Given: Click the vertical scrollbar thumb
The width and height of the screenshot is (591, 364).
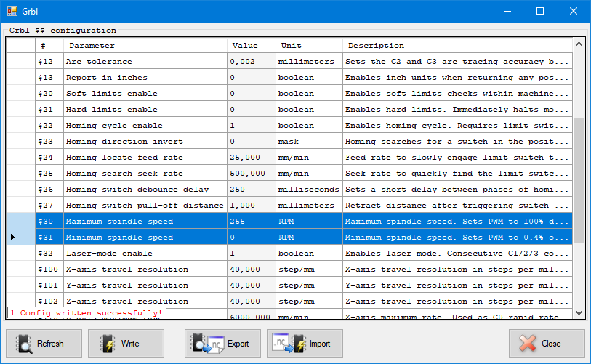Looking at the screenshot, I should pyautogui.click(x=579, y=180).
